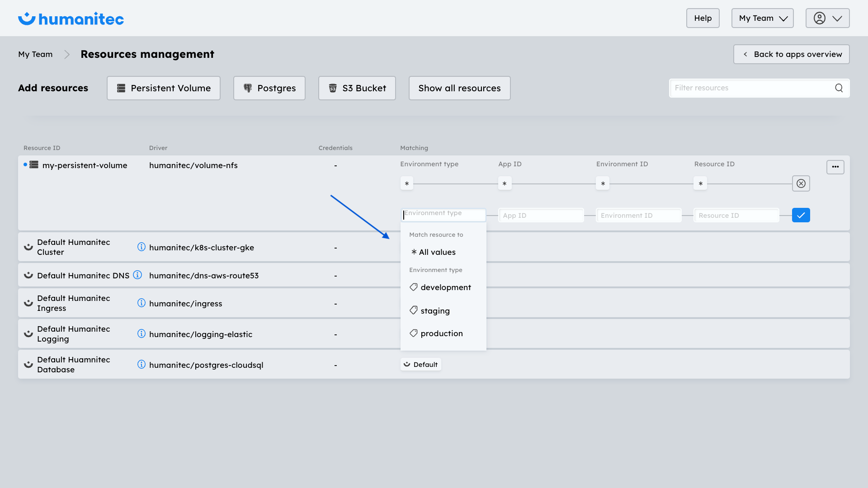Open info for Default Huamnitec Database
Viewport: 868px width, 488px height.
pos(142,364)
